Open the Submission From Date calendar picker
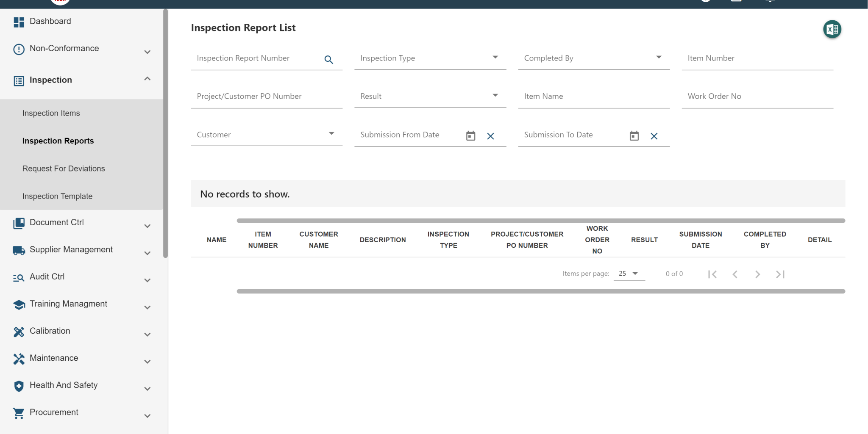 click(470, 135)
